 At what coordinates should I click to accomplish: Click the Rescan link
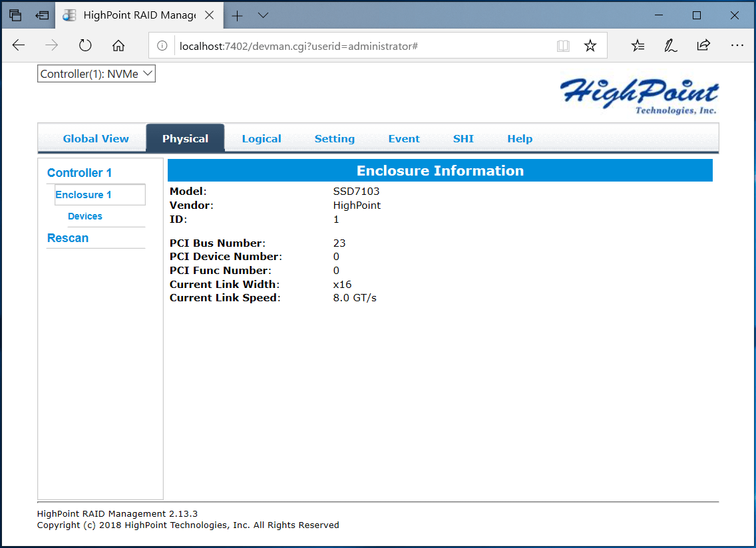67,238
